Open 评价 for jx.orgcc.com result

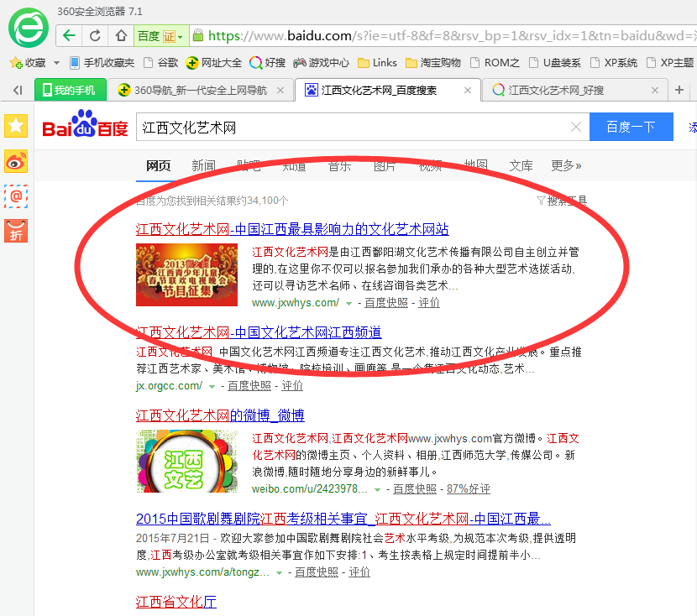(x=292, y=386)
